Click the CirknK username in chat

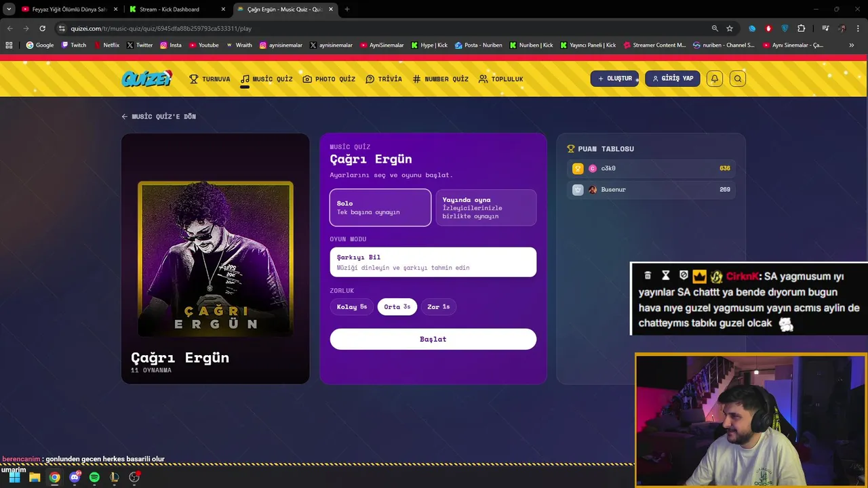(743, 277)
